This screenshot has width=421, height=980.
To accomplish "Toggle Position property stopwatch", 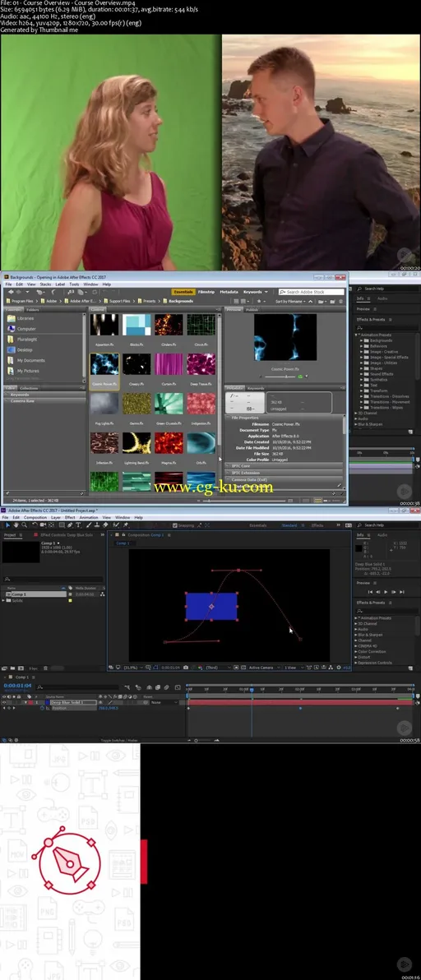I will pos(44,708).
